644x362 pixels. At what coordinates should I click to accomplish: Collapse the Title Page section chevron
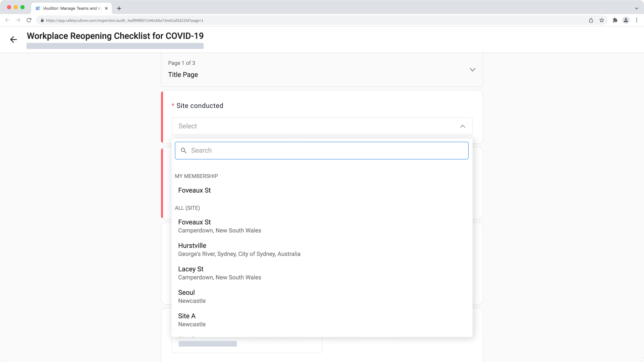point(472,70)
